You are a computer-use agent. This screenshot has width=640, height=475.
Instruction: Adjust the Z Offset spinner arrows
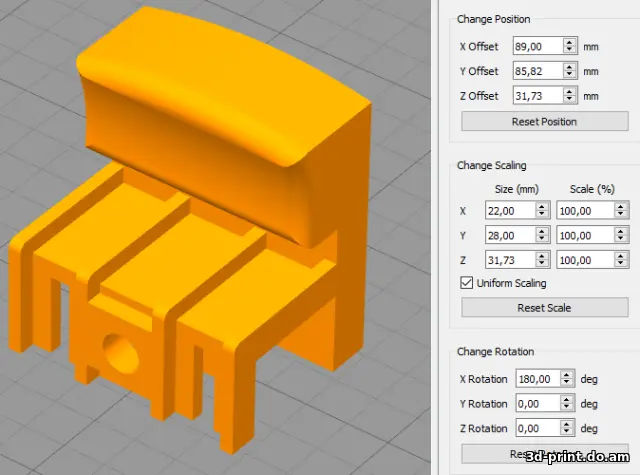pos(569,96)
